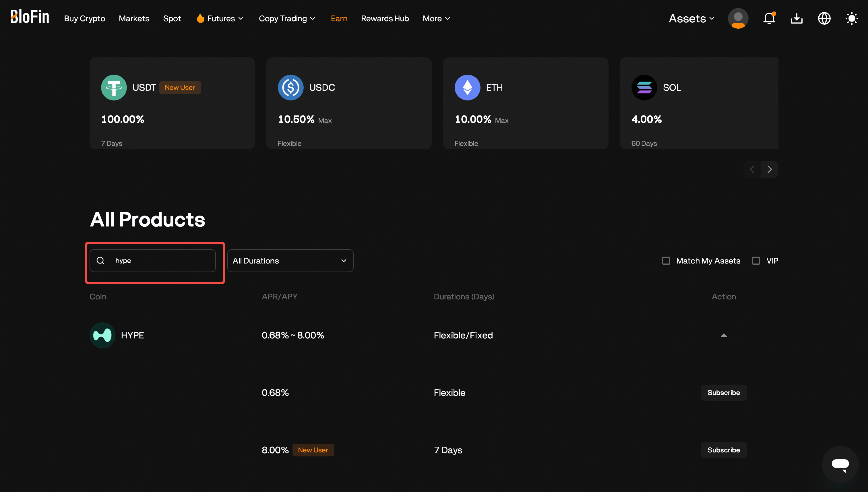Subscribe to the Flexible HYPE product

pos(724,392)
